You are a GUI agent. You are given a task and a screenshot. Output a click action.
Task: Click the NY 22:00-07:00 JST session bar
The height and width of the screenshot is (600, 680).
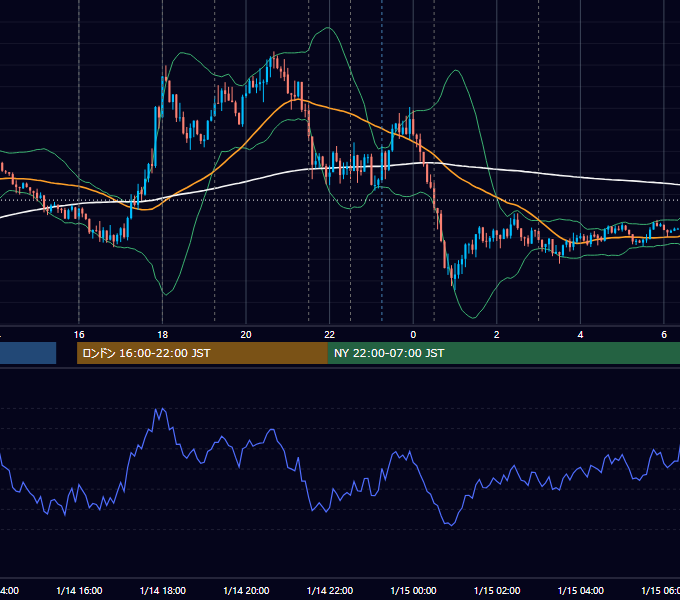(x=503, y=353)
